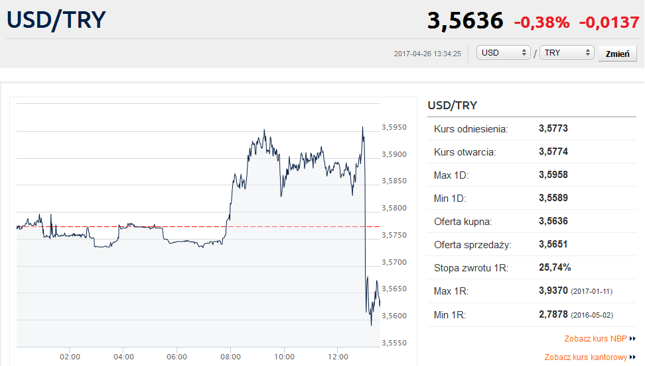Click the Kurs otwarcia value 3,5774

point(553,151)
